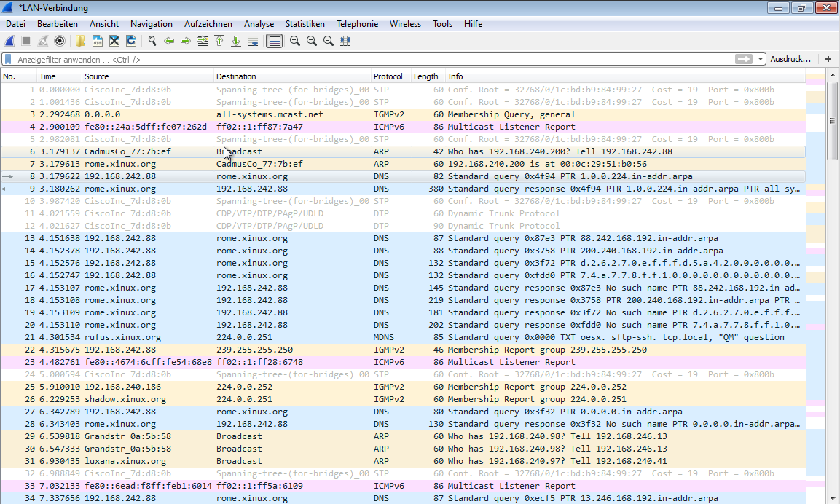The width and height of the screenshot is (840, 504).
Task: Start a new capture with the shark fin icon
Action: coord(9,41)
